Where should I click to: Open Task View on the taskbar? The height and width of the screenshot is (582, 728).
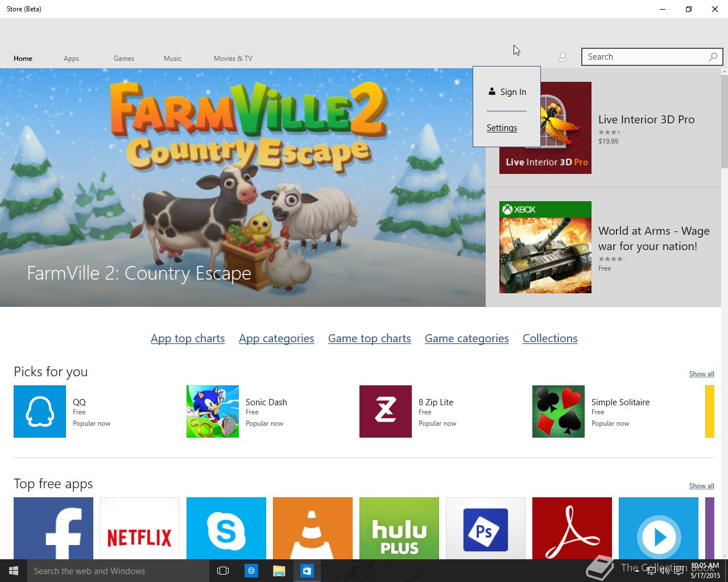223,571
